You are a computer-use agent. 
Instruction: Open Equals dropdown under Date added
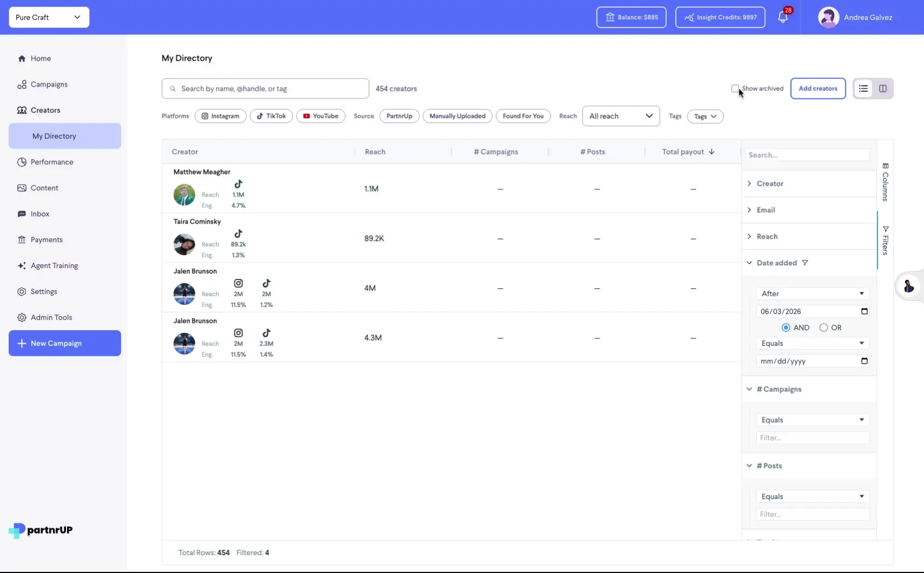[813, 343]
